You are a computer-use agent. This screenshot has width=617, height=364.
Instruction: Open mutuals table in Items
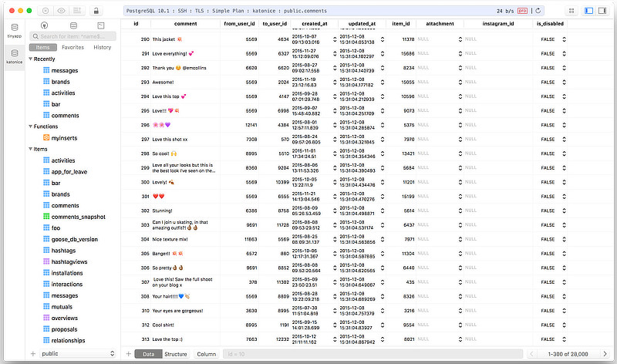[62, 307]
